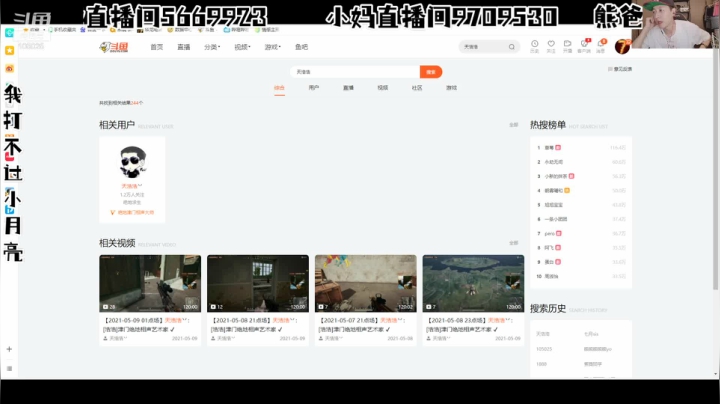Click the user avatar in the header

[x=622, y=46]
